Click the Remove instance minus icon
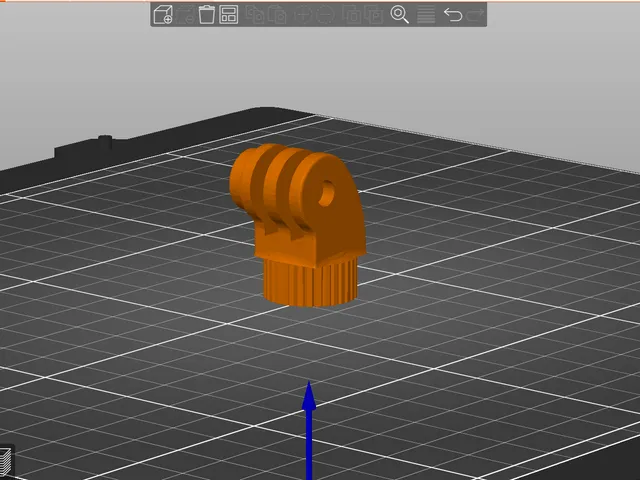Image resolution: width=640 pixels, height=480 pixels. [325, 15]
